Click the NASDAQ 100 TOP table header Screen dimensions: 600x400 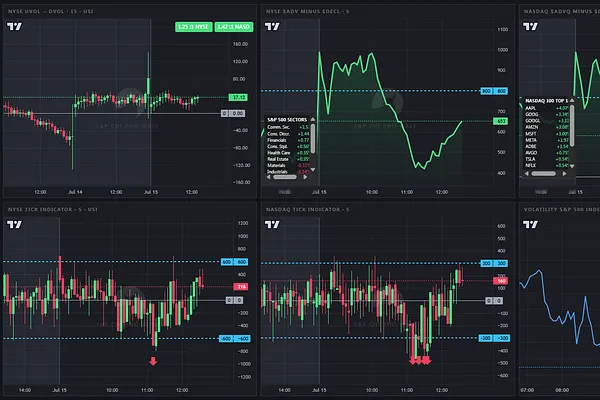tap(546, 101)
